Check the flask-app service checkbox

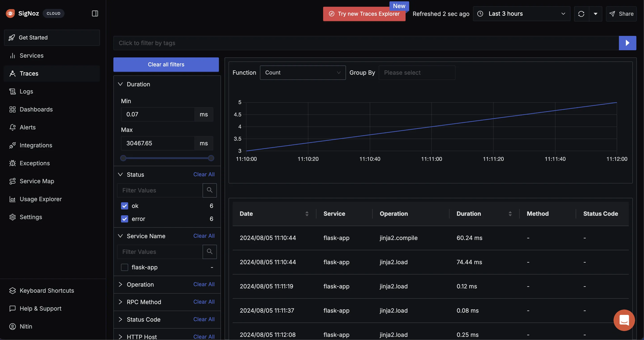click(125, 267)
